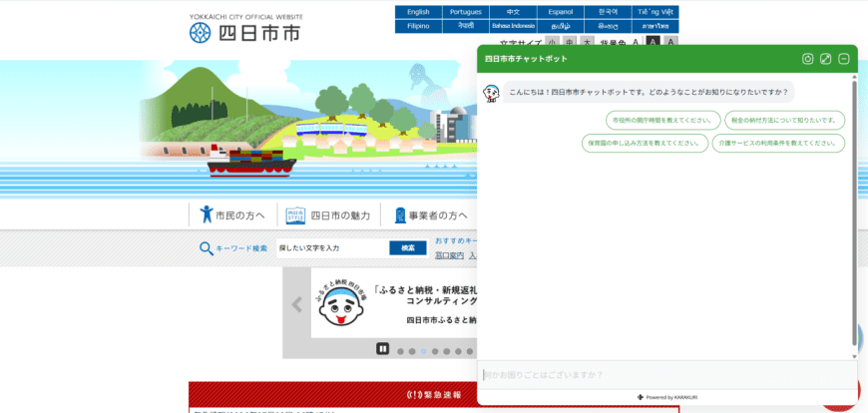Click the 四日市STYLE icon
The width and height of the screenshot is (868, 413).
295,215
